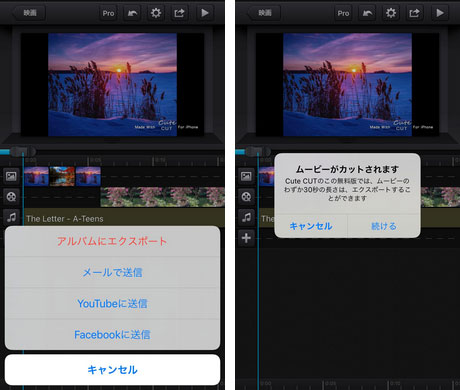This screenshot has width=460, height=390.
Task: Tap キャンセル in the alert dialog
Action: tap(311, 226)
